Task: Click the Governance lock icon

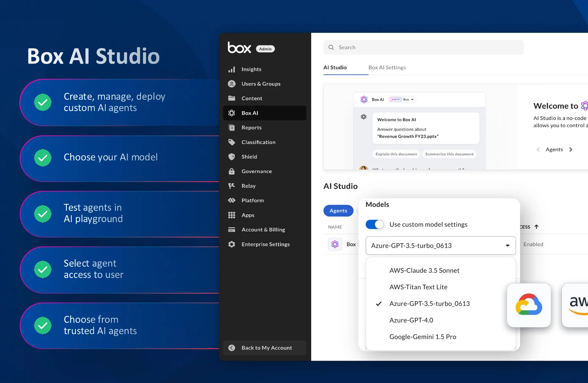Action: (232, 171)
